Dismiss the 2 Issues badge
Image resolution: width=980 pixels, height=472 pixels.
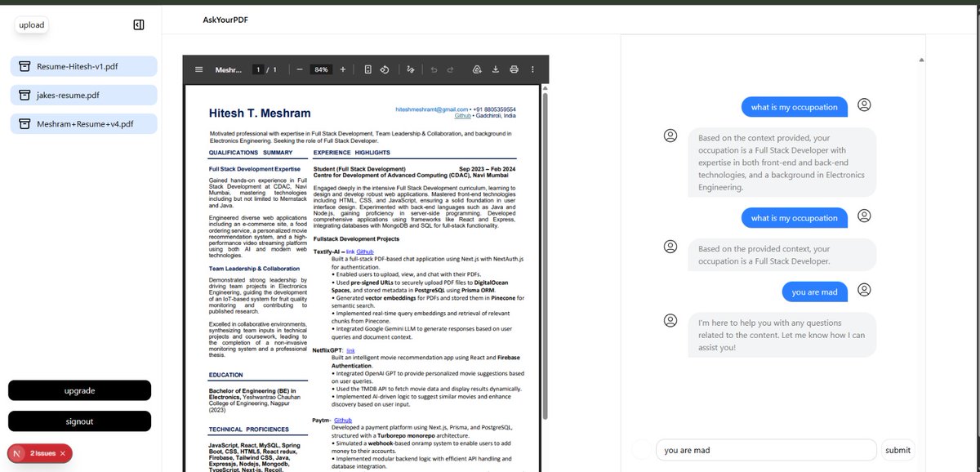point(63,452)
